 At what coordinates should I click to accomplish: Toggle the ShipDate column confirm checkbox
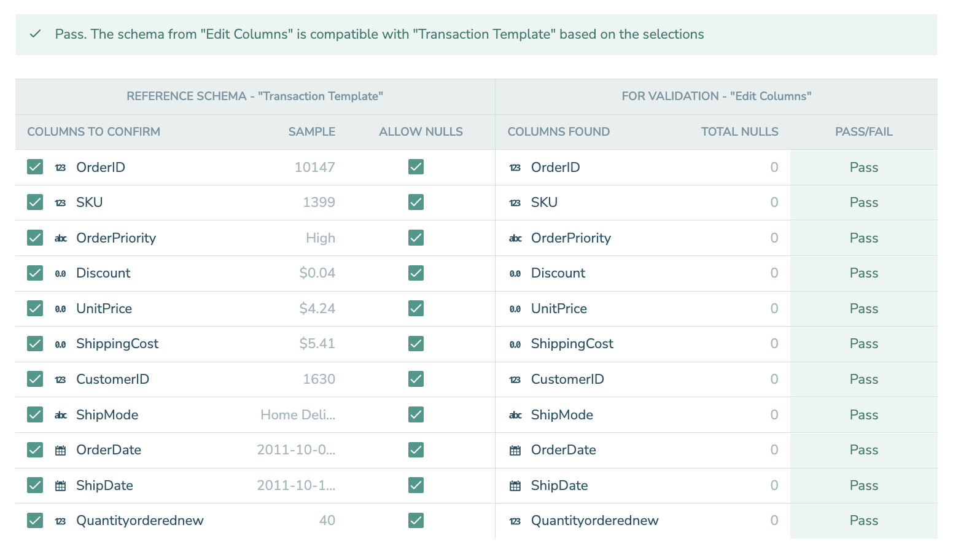35,485
